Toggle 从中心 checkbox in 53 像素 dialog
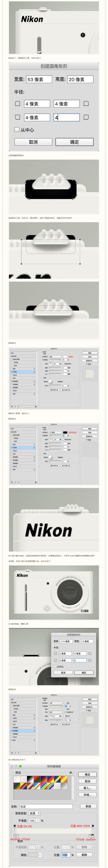This screenshot has width=108, height=868. coord(17,129)
